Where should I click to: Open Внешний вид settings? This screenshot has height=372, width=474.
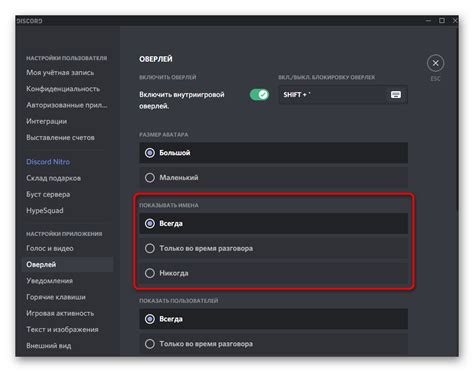49,346
